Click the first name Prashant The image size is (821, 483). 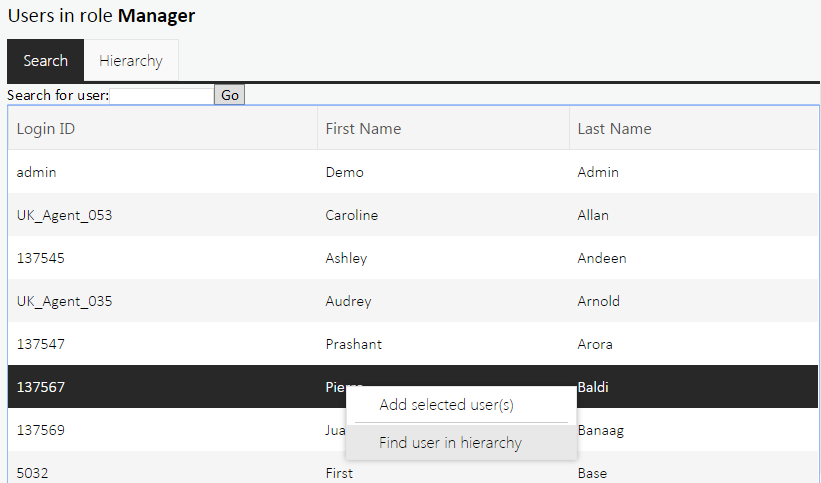(354, 344)
